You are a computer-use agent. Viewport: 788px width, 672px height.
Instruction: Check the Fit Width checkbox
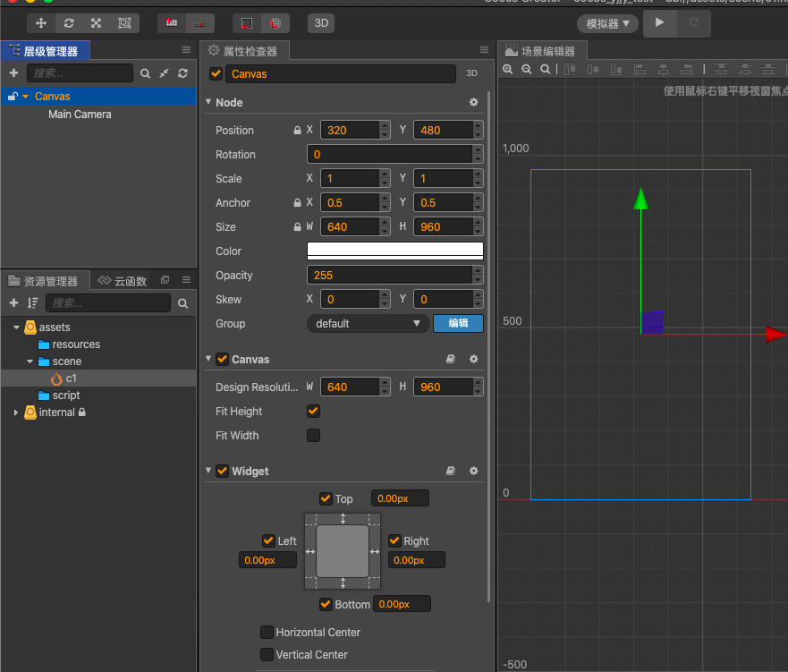(x=313, y=435)
